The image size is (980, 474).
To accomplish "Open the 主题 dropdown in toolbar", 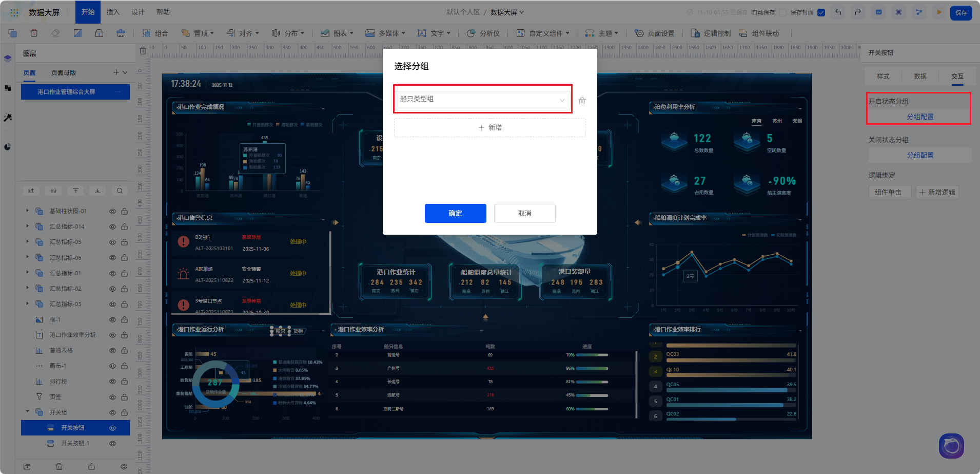I will pyautogui.click(x=601, y=33).
